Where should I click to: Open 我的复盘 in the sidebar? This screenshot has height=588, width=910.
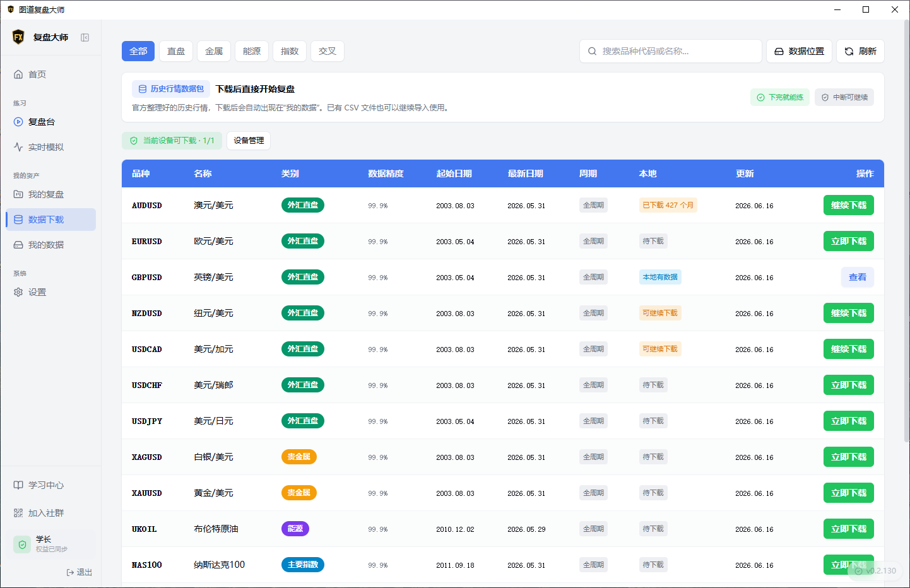point(50,194)
